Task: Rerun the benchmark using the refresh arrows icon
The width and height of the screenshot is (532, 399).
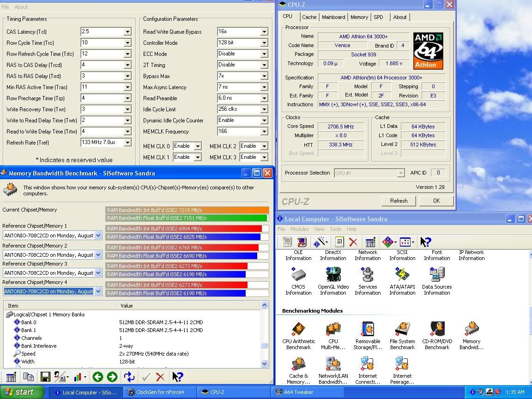Action: click(x=128, y=377)
